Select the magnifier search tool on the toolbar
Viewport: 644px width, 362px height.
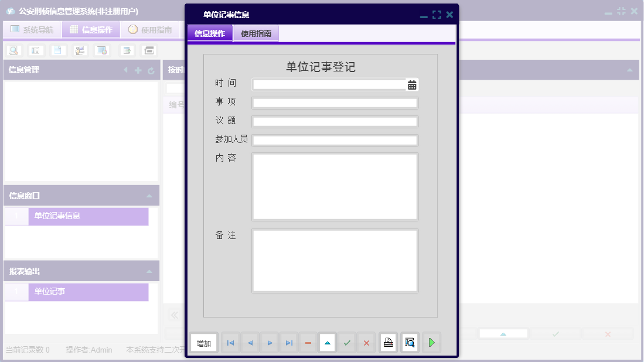click(x=13, y=50)
